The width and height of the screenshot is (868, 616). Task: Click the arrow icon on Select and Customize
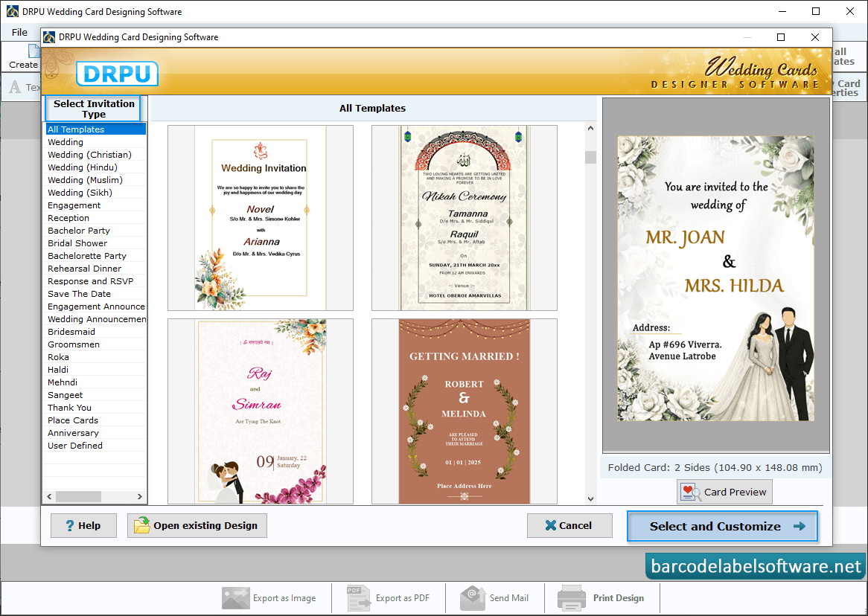[800, 526]
